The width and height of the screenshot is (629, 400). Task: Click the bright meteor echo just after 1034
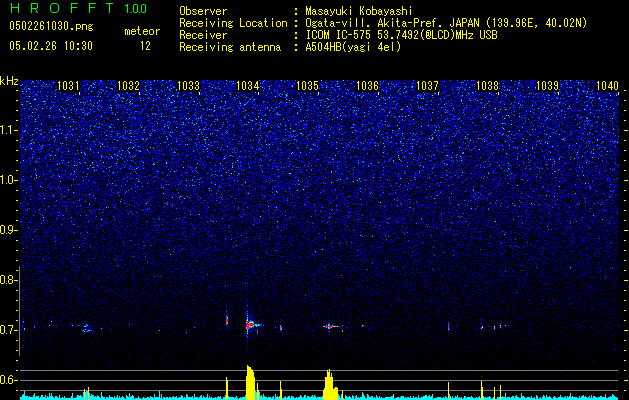[x=251, y=325]
